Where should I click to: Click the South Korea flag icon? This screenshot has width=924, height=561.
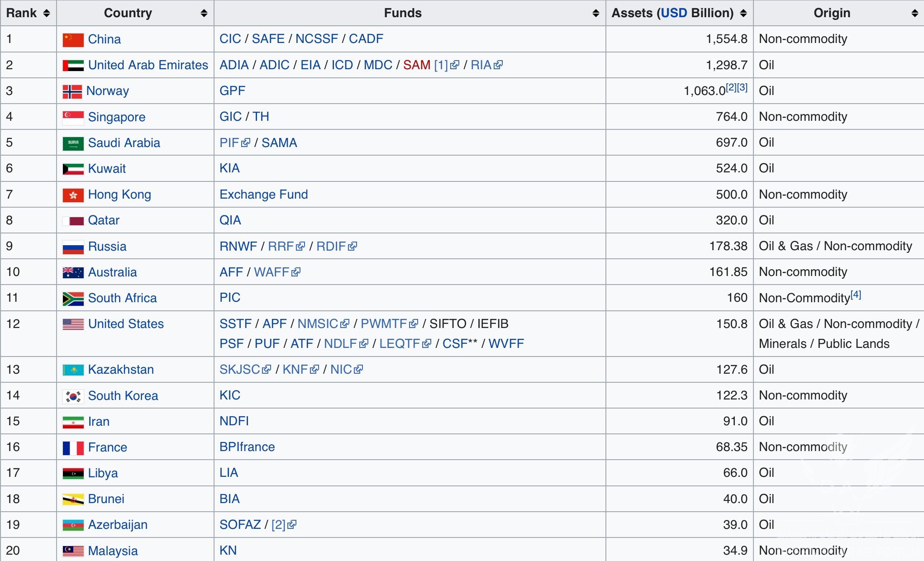pyautogui.click(x=73, y=396)
